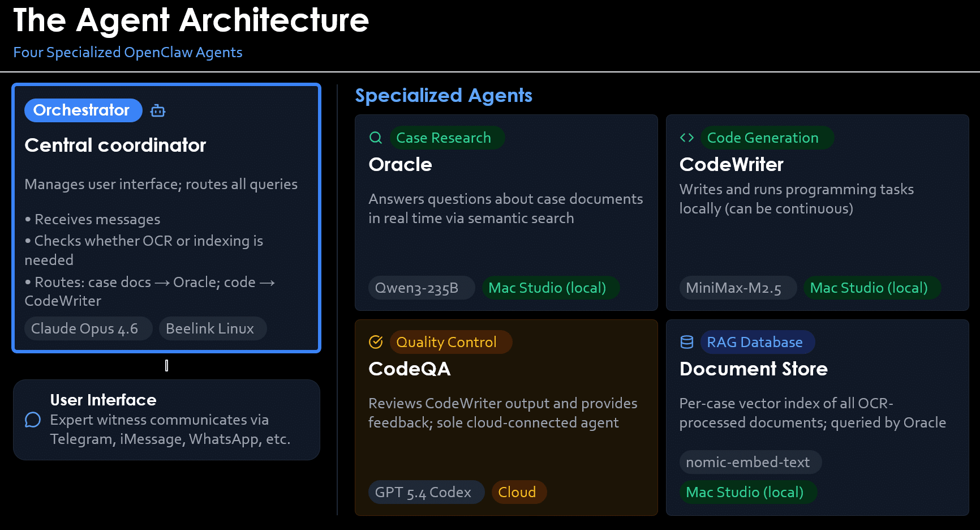Click the MiniMax-M2.5 model chip
The height and width of the screenshot is (530, 980).
pyautogui.click(x=738, y=288)
